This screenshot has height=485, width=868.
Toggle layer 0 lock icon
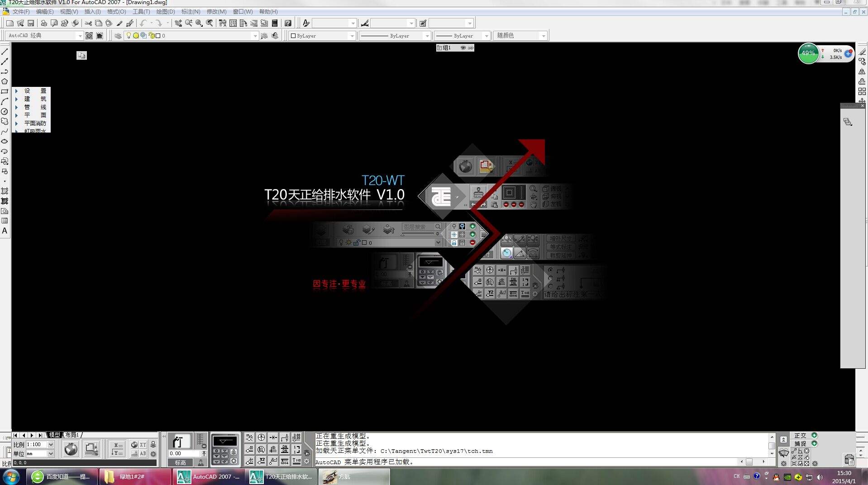tap(152, 35)
